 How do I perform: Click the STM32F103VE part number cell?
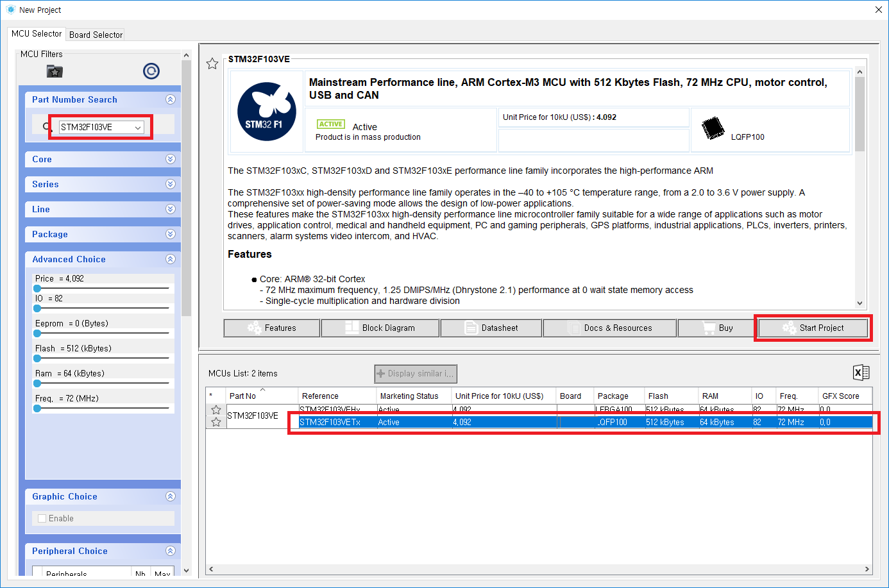point(262,416)
